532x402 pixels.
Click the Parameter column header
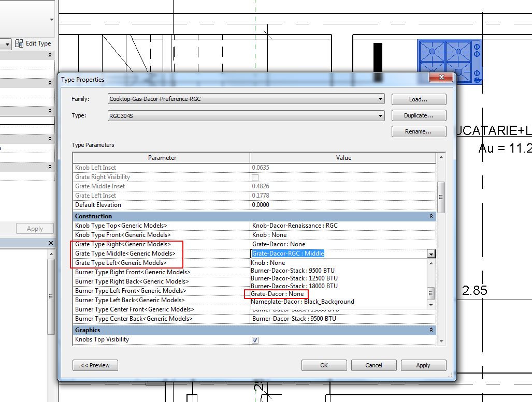tap(162, 158)
